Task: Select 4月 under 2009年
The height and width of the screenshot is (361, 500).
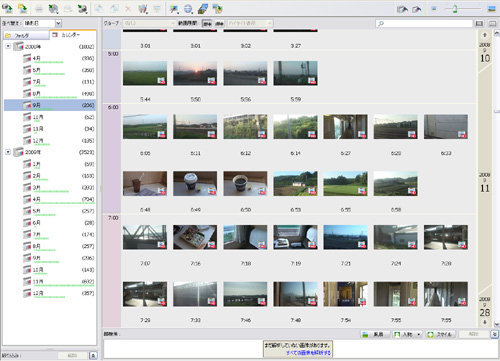Action: pyautogui.click(x=50, y=199)
